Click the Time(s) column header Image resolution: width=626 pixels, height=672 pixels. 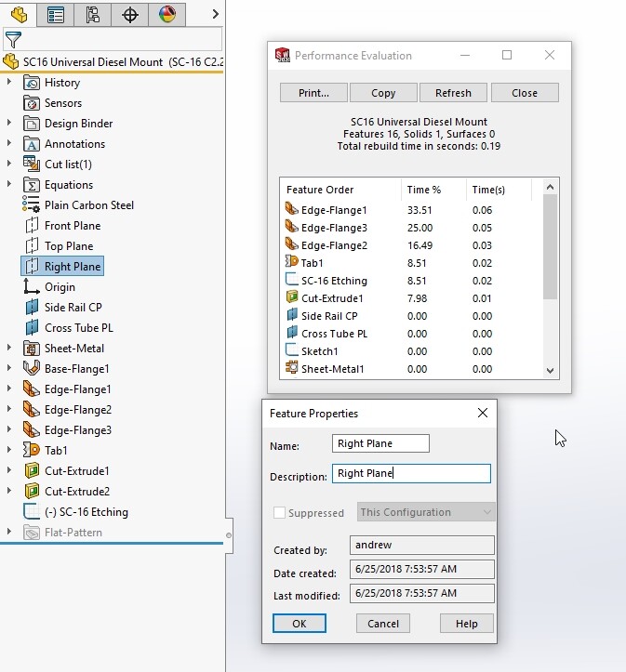499,190
